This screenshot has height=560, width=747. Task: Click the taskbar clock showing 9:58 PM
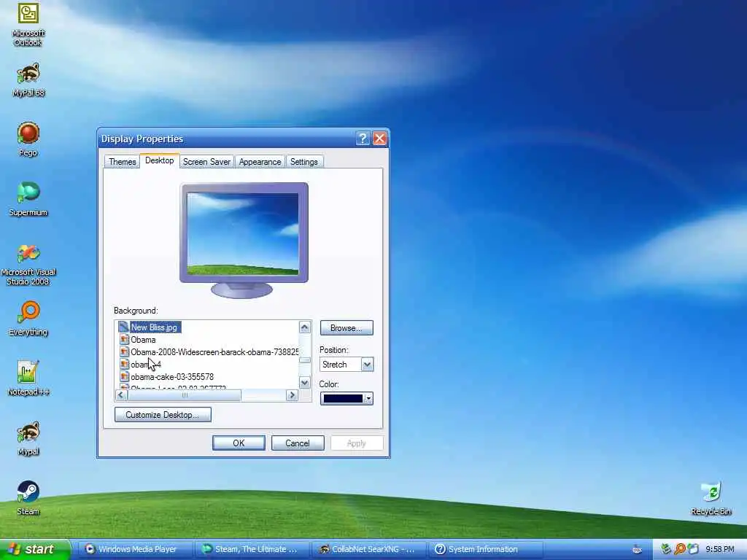tap(719, 550)
